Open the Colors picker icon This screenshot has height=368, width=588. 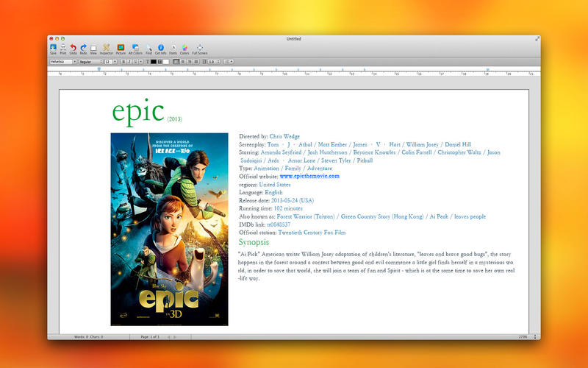point(184,49)
